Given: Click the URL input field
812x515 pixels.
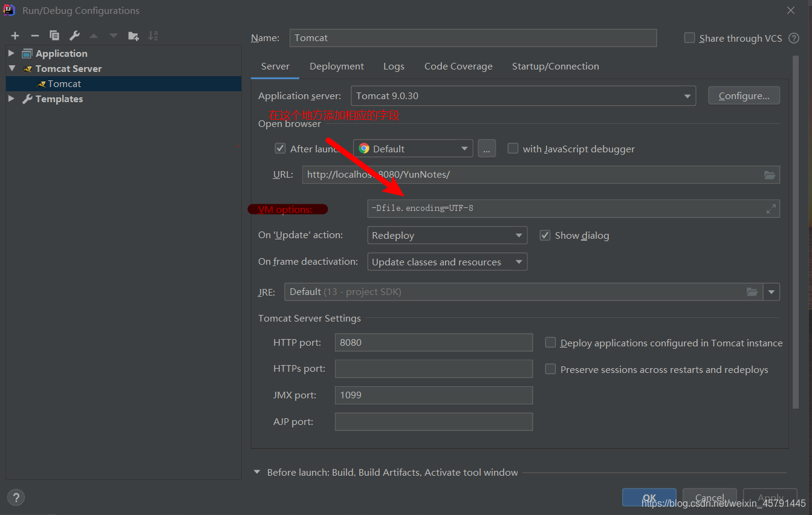Looking at the screenshot, I should [x=541, y=175].
